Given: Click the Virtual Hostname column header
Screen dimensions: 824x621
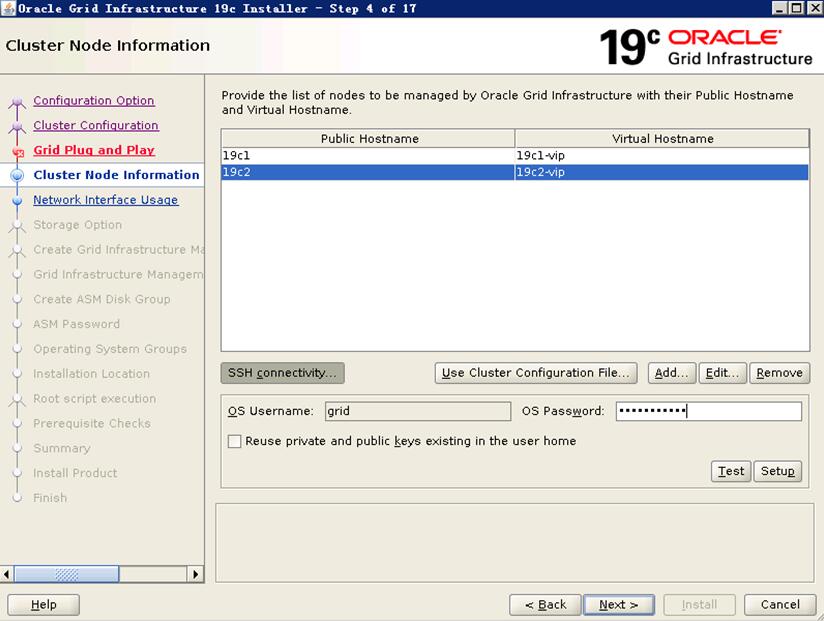Looking at the screenshot, I should [662, 139].
